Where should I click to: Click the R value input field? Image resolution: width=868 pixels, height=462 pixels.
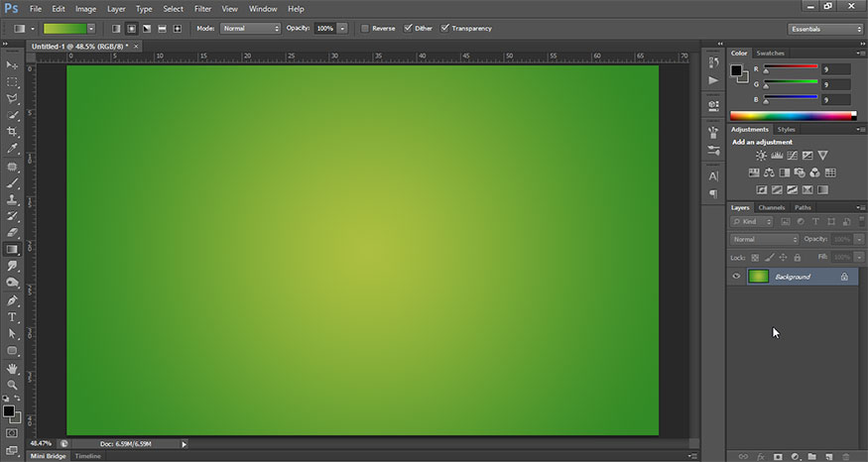(x=836, y=69)
